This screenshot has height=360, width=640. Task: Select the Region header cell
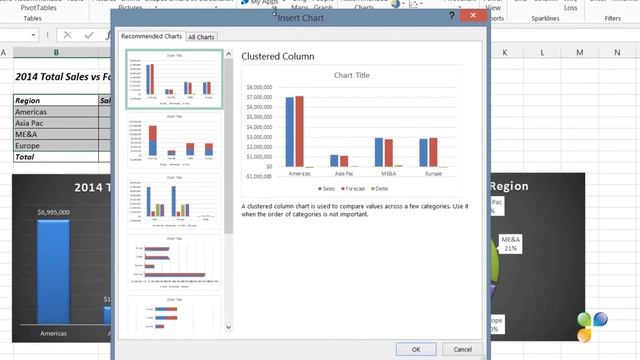point(56,100)
